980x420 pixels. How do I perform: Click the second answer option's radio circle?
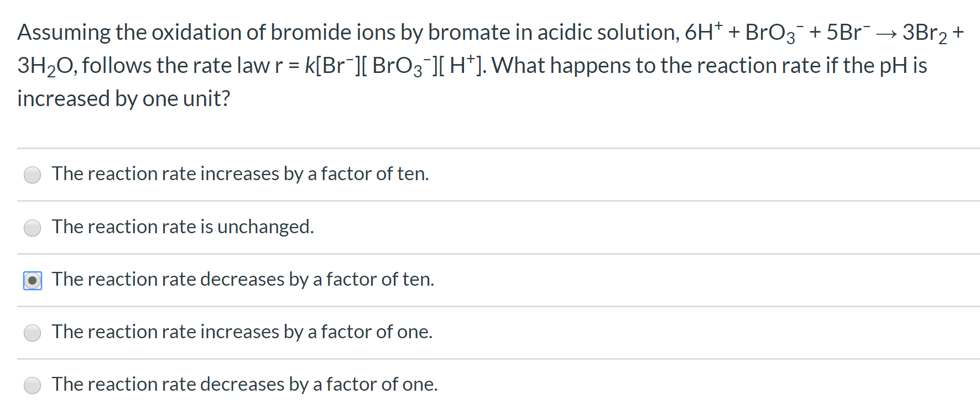pos(32,227)
